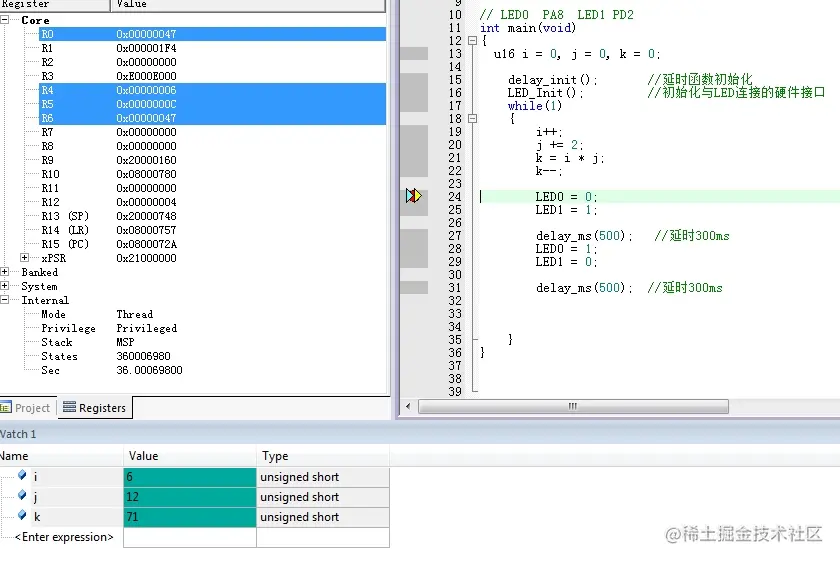Select register R5 row
The width and height of the screenshot is (840, 561).
(213, 104)
